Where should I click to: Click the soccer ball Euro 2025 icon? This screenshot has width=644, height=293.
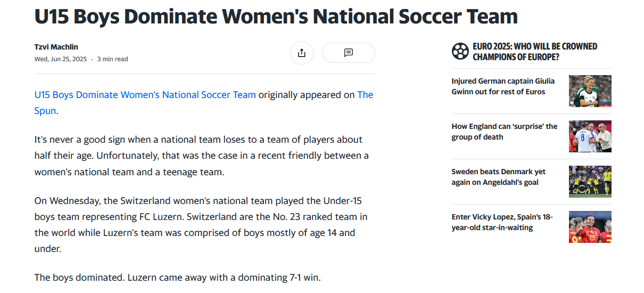(460, 52)
